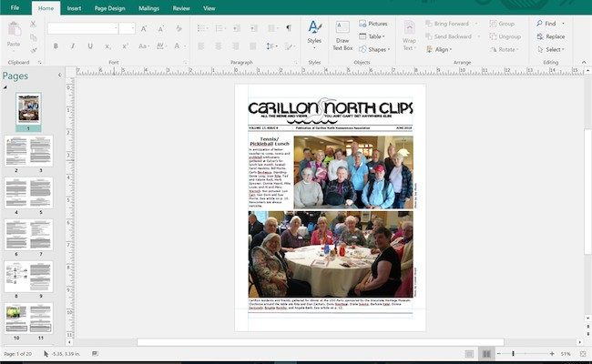The image size is (592, 364).
Task: Click the Decrease Indent icon
Action: [x=237, y=28]
